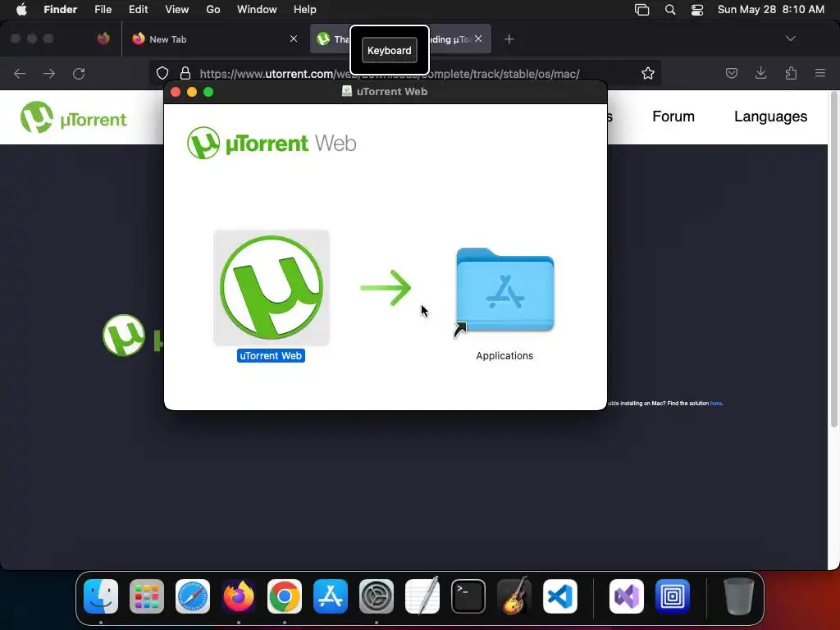Image resolution: width=840 pixels, height=630 pixels.
Task: Open the File menu
Action: coord(103,10)
